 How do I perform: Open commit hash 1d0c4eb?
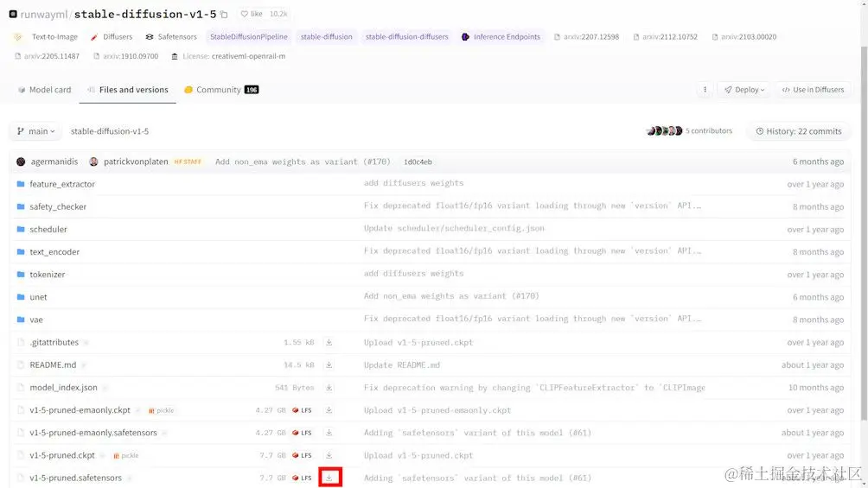(x=418, y=162)
